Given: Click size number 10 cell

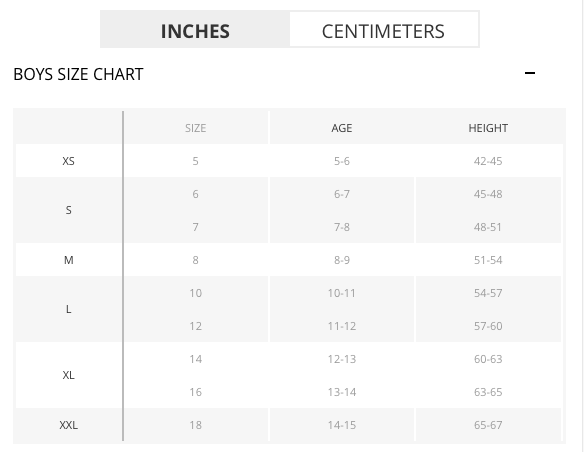Looking at the screenshot, I should tap(196, 293).
